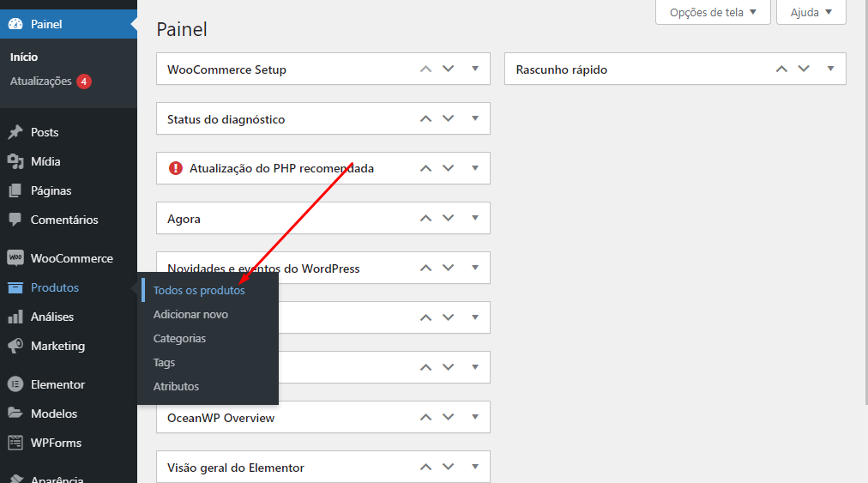
Task: Toggle Rascunho rápido panel triangle
Action: [x=830, y=69]
